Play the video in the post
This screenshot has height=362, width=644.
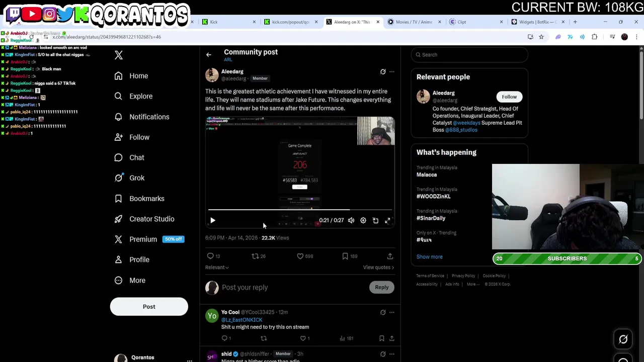pyautogui.click(x=212, y=220)
